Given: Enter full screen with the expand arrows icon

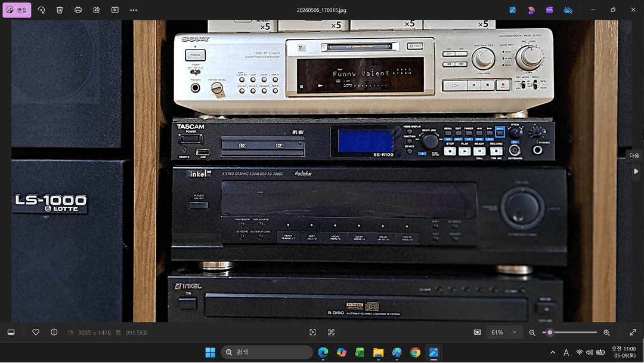Looking at the screenshot, I should point(633,332).
